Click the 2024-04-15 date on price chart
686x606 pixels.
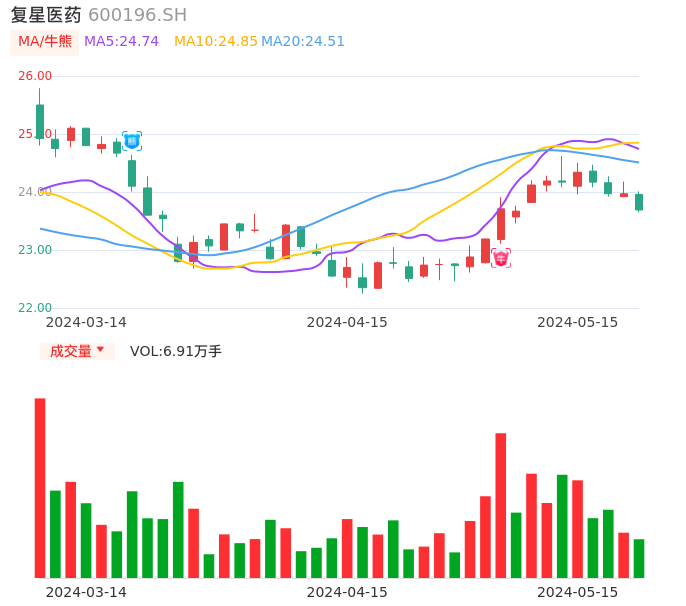click(x=347, y=322)
